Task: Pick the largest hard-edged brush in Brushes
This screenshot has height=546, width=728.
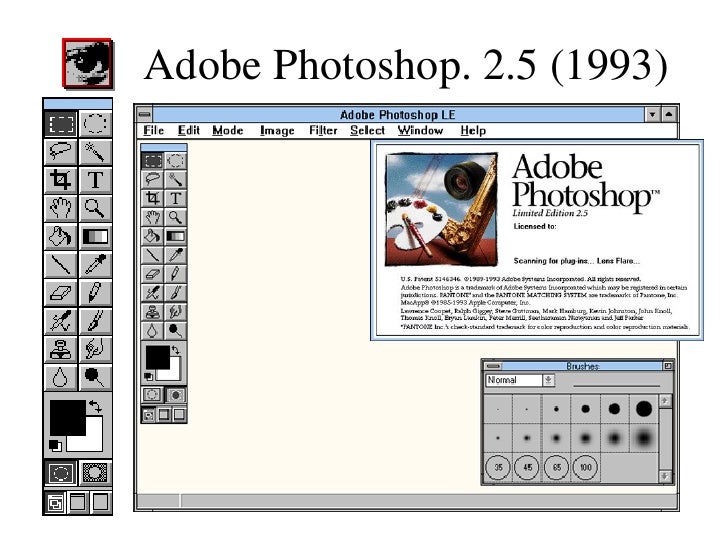Action: 644,409
